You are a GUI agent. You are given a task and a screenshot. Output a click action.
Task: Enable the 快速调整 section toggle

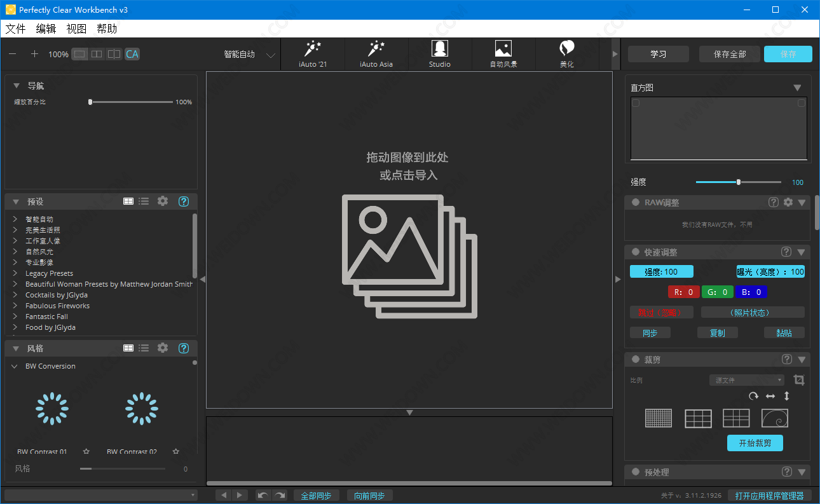coord(636,252)
